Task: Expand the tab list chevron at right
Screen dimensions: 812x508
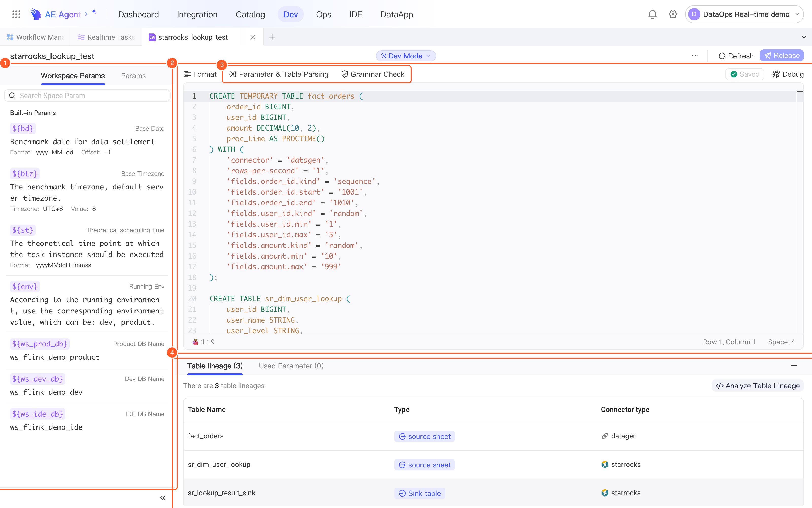Action: tap(804, 37)
